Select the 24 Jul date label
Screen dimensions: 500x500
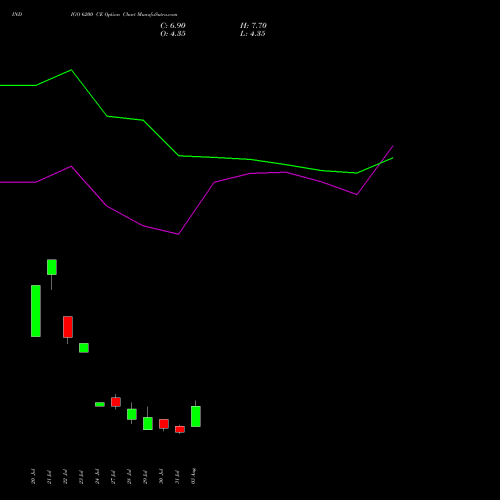97,477
